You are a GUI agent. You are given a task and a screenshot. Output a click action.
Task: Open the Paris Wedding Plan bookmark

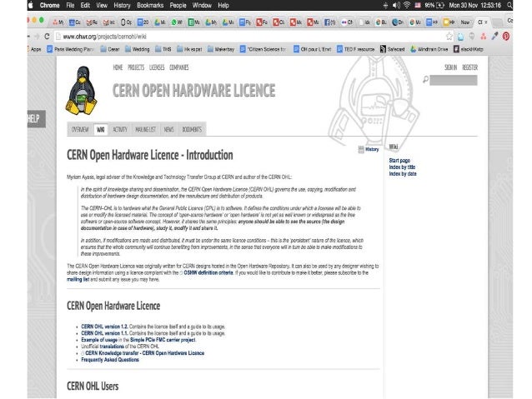(x=70, y=49)
